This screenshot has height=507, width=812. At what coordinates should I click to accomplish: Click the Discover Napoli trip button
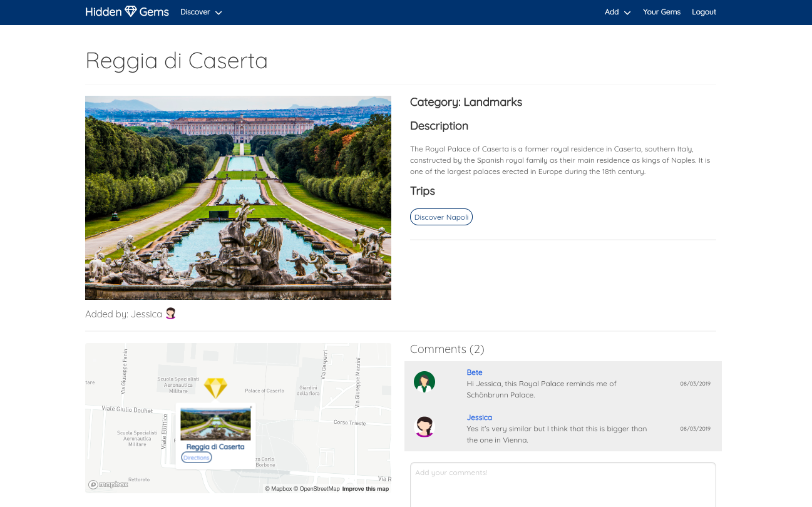pos(441,217)
